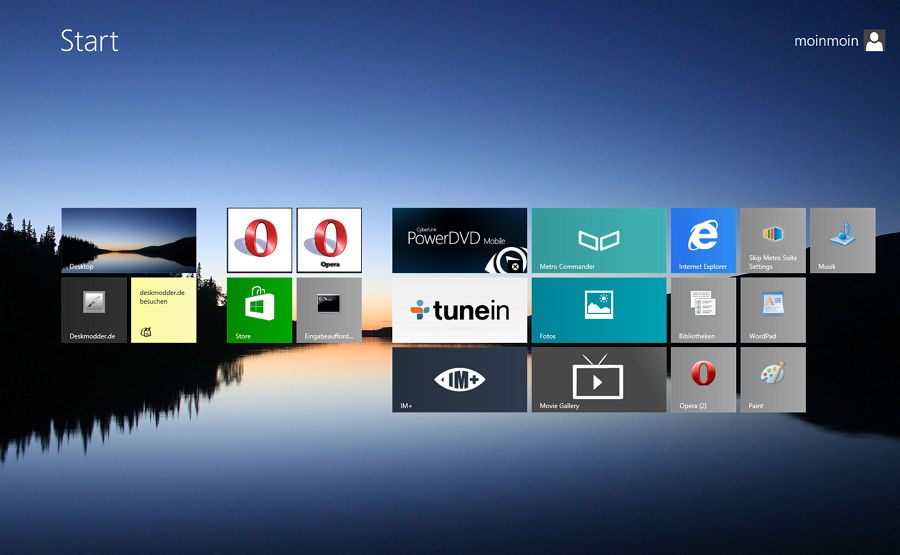Screen dimensions: 900x555
Task: Click the moinmoin user name
Action: tap(826, 41)
